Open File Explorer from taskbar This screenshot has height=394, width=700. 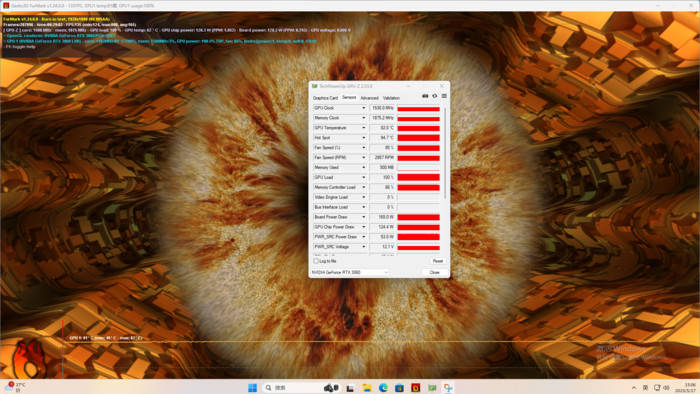click(x=367, y=387)
